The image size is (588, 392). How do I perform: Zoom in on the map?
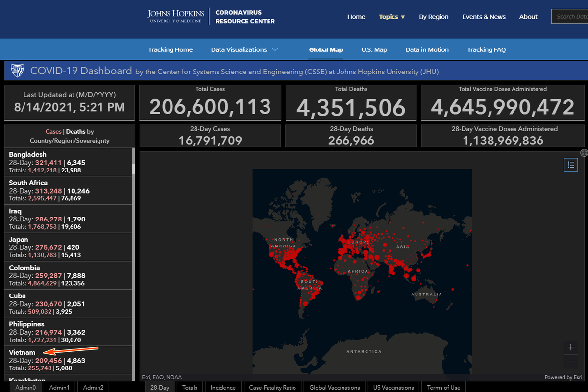coord(571,347)
